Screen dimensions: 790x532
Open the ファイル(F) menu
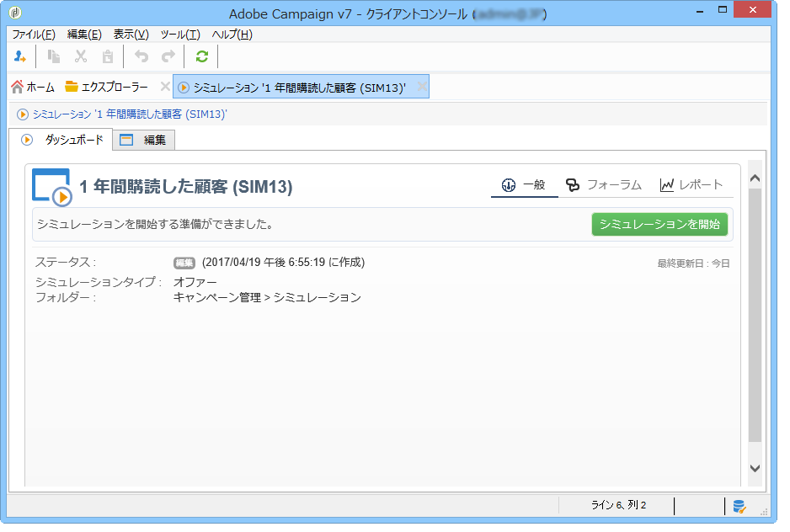point(34,35)
